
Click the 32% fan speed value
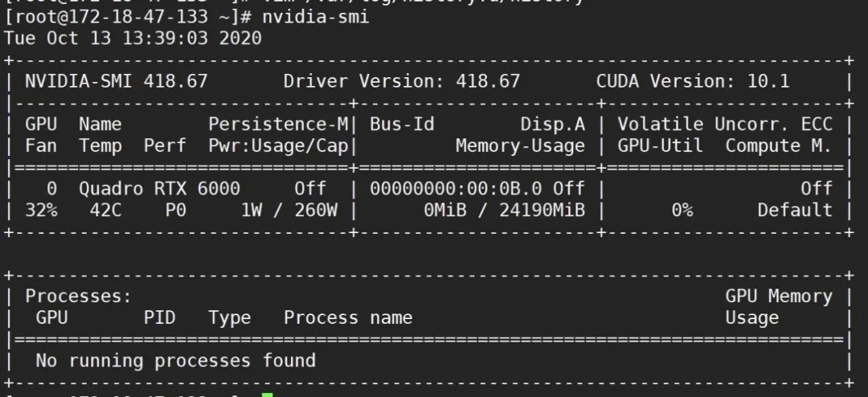coord(41,211)
